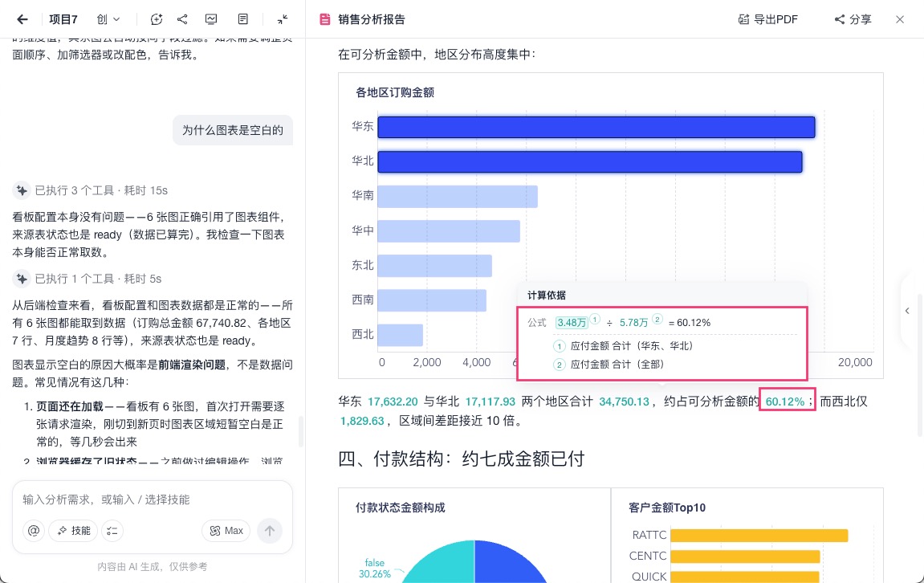
Task: Start a new chat with the sparkle icon
Action: point(157,19)
